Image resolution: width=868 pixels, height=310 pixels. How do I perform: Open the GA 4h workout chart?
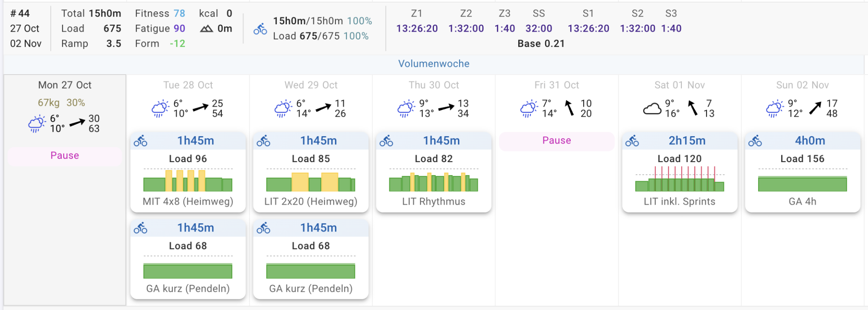coord(802,183)
